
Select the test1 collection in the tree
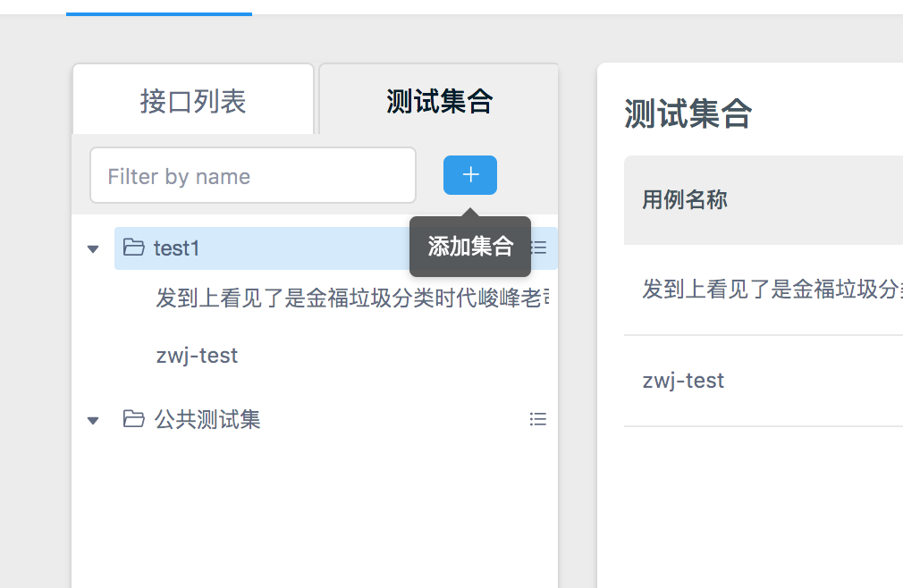click(x=176, y=248)
